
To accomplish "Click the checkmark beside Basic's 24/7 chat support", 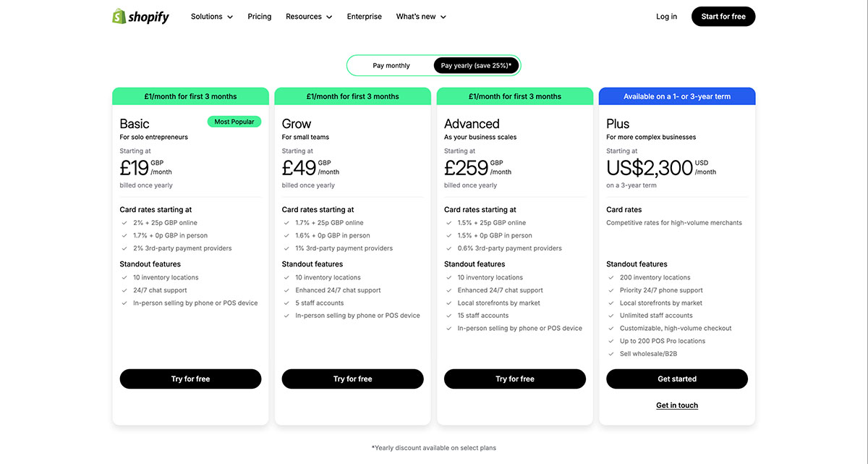I will (124, 290).
